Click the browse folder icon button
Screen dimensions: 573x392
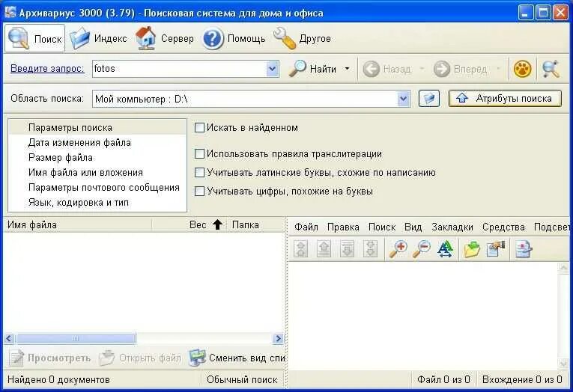click(429, 99)
